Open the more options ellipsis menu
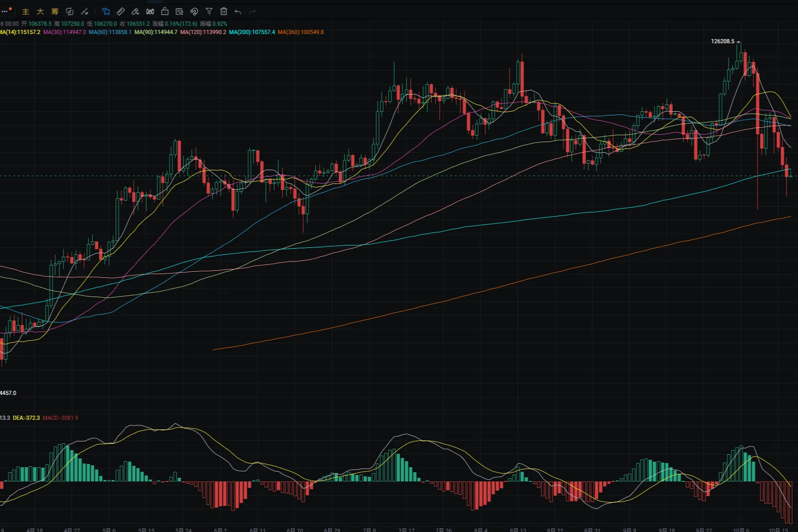798x532 pixels. tap(5, 11)
